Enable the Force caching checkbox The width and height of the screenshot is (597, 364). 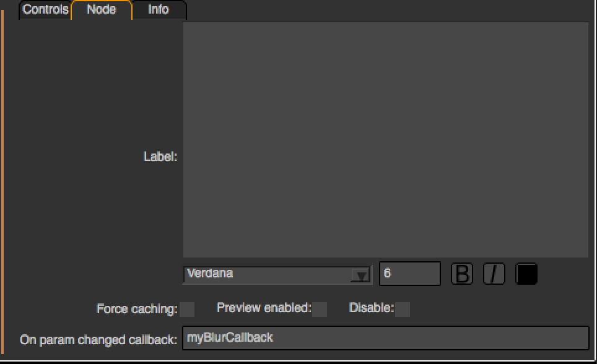187,309
